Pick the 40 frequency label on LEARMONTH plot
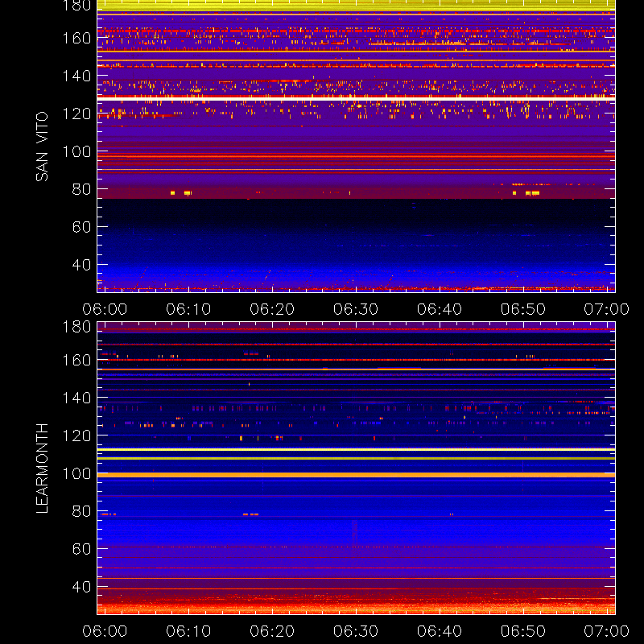Viewport: 644px width, 644px height. point(81,587)
